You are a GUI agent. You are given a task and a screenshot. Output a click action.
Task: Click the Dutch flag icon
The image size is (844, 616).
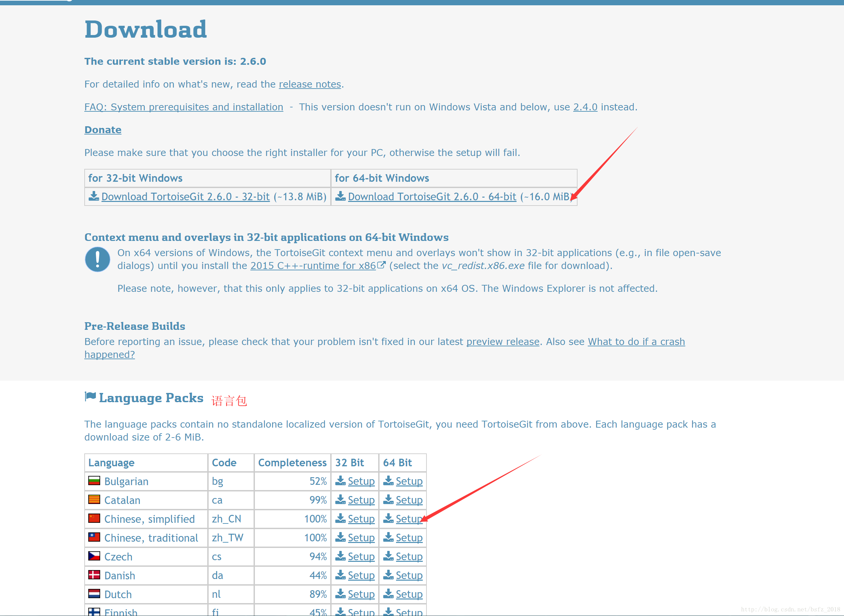[x=94, y=594]
